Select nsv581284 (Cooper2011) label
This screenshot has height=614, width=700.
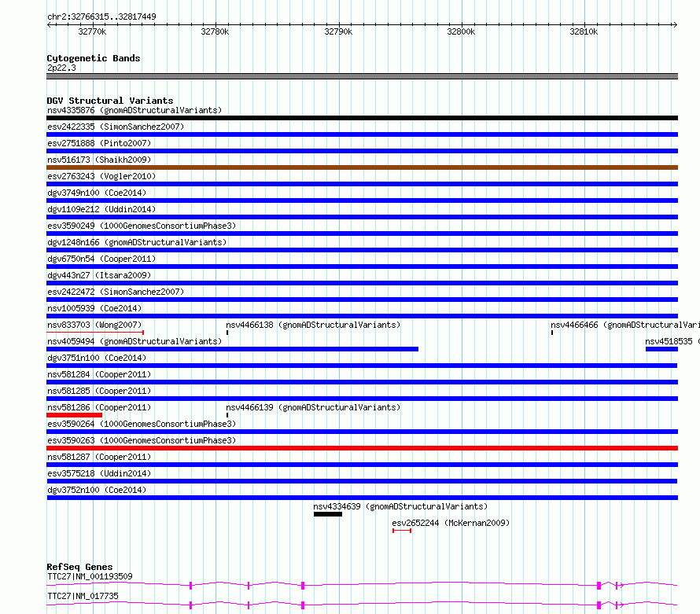(99, 374)
